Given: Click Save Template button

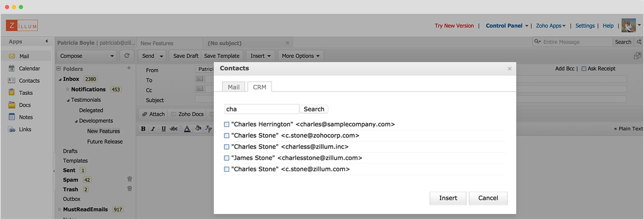Looking at the screenshot, I should click(222, 56).
